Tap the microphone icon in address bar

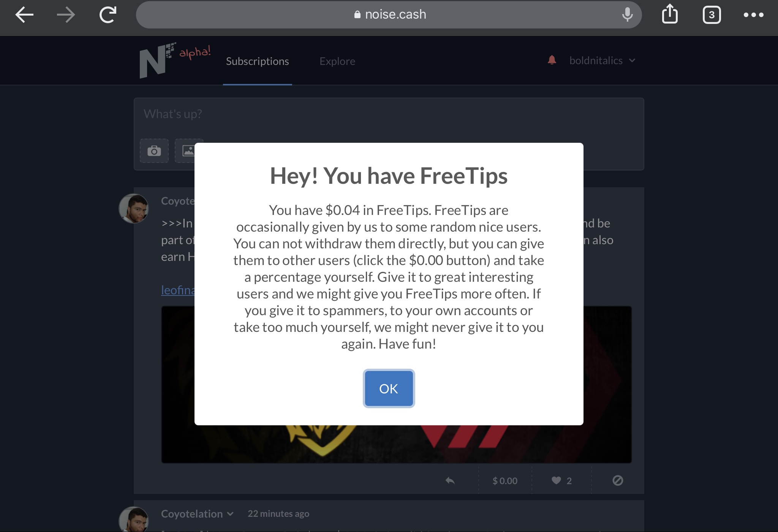tap(627, 15)
